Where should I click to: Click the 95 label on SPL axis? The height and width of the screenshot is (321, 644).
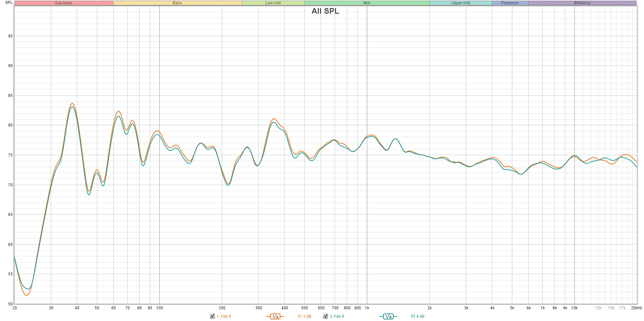point(10,36)
